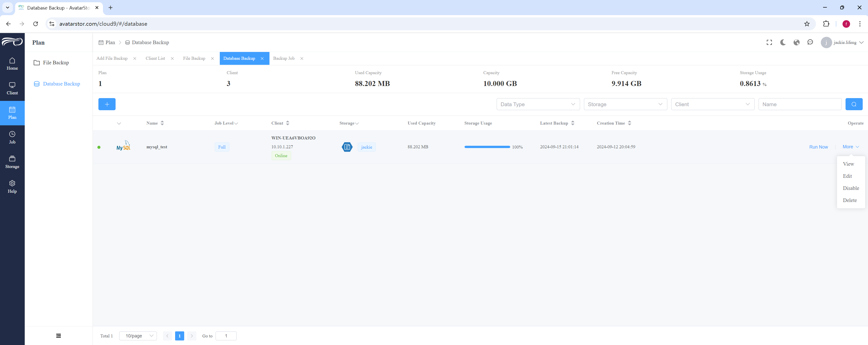Close the Database Backup tab
Viewport: 868px width, 345px height.
pos(262,59)
